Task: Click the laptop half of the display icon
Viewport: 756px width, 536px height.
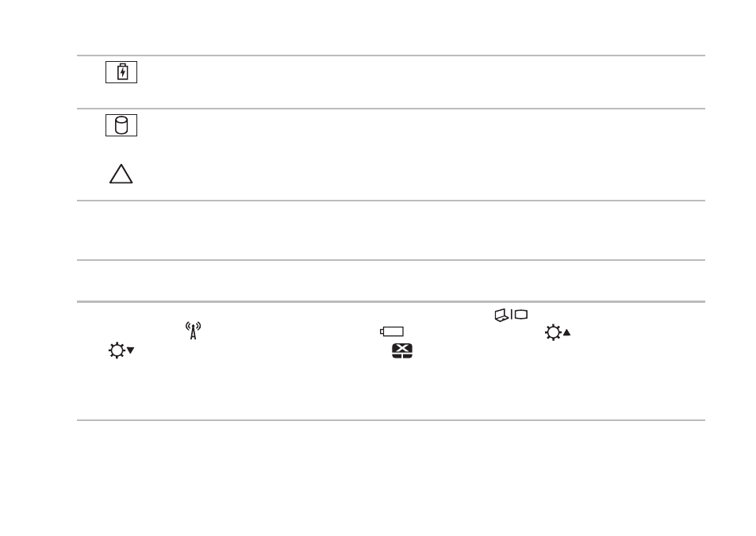Action: (x=501, y=316)
